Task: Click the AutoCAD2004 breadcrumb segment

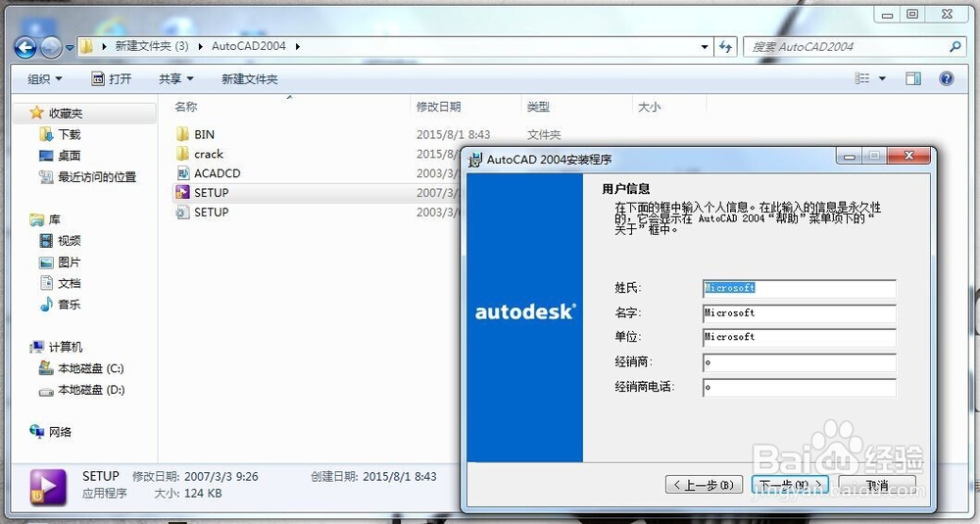Action: point(249,46)
